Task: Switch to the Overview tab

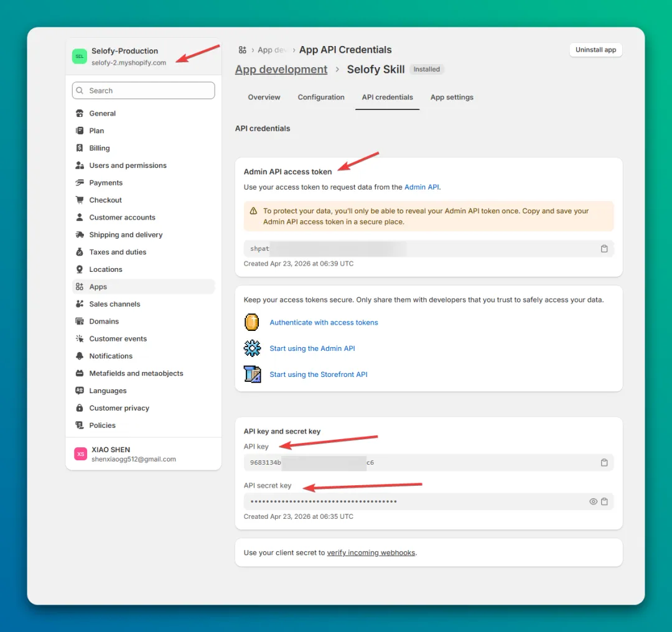Action: click(264, 97)
